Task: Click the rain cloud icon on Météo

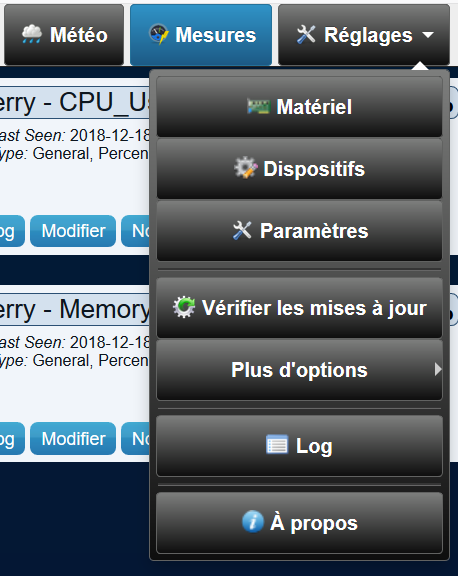Action: point(32,34)
